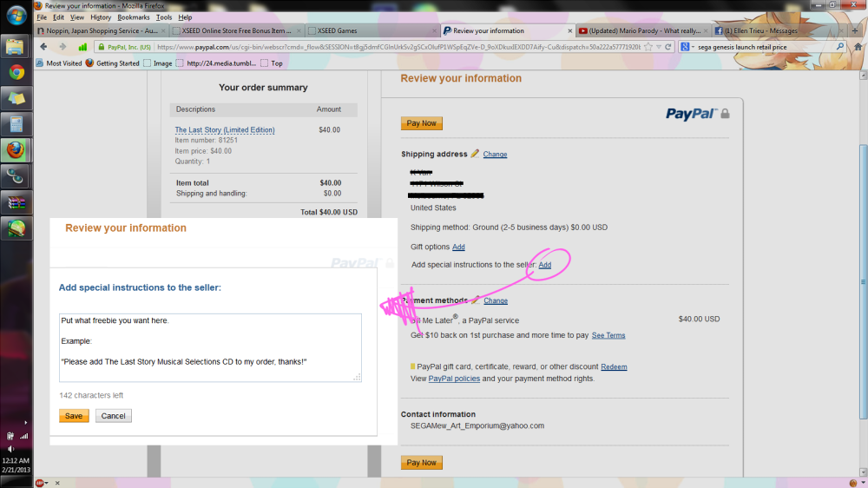Close the Review your information tab
The height and width of the screenshot is (488, 868).
point(569,31)
